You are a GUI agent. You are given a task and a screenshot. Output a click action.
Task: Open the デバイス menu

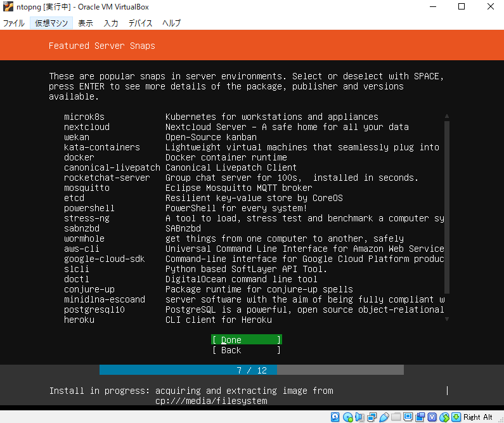pyautogui.click(x=140, y=23)
